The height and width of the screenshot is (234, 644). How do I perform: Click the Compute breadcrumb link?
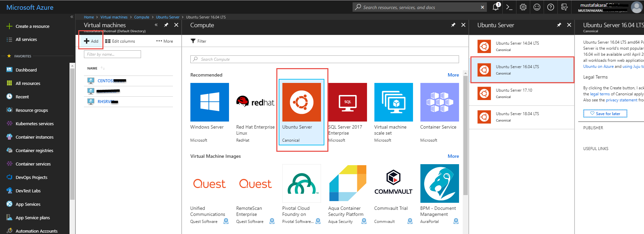(142, 17)
